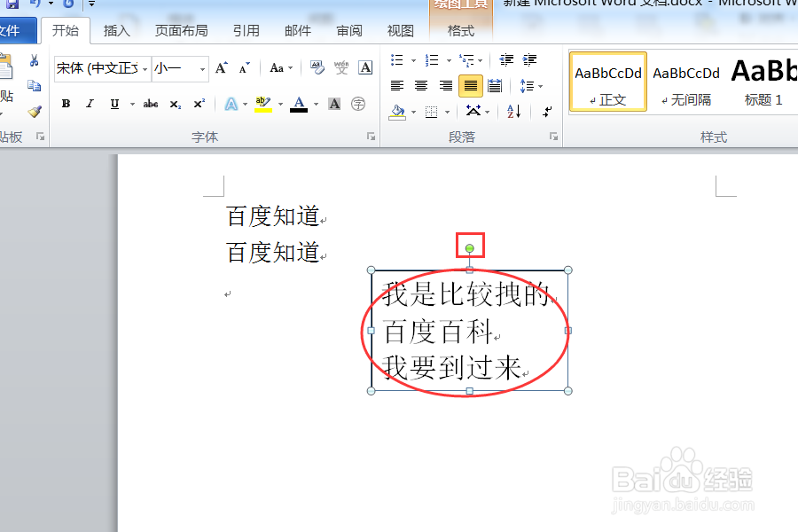798x532 pixels.
Task: Expand the borders dropdown arrow
Action: click(x=448, y=112)
